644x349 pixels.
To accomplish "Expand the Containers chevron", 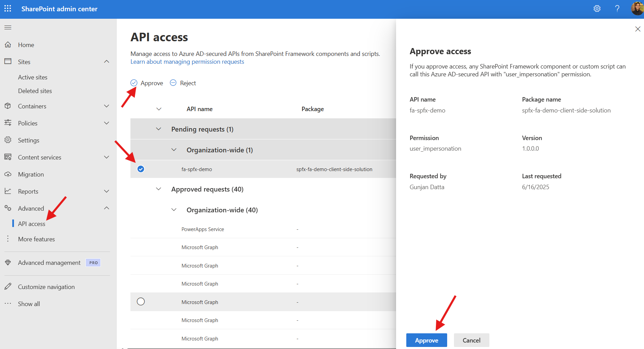I will point(107,106).
